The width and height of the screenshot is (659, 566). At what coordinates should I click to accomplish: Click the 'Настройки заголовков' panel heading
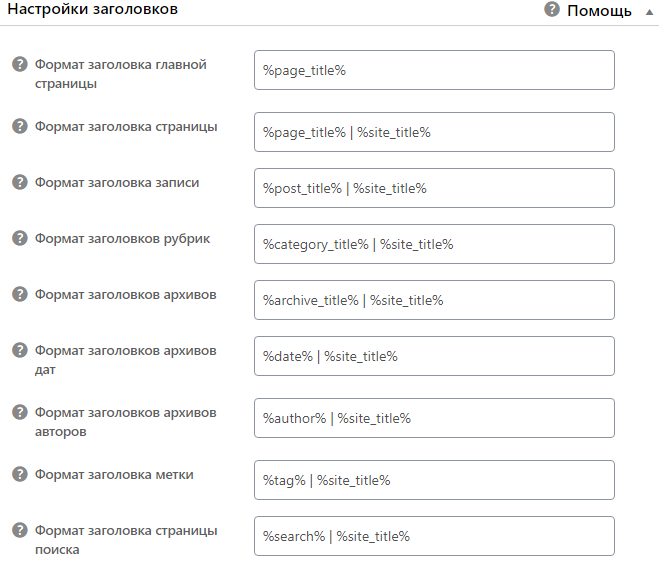(x=93, y=10)
